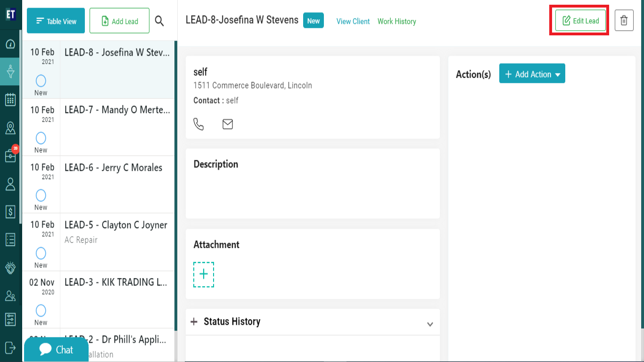The width and height of the screenshot is (644, 362).
Task: Click the email envelope icon
Action: click(x=228, y=124)
